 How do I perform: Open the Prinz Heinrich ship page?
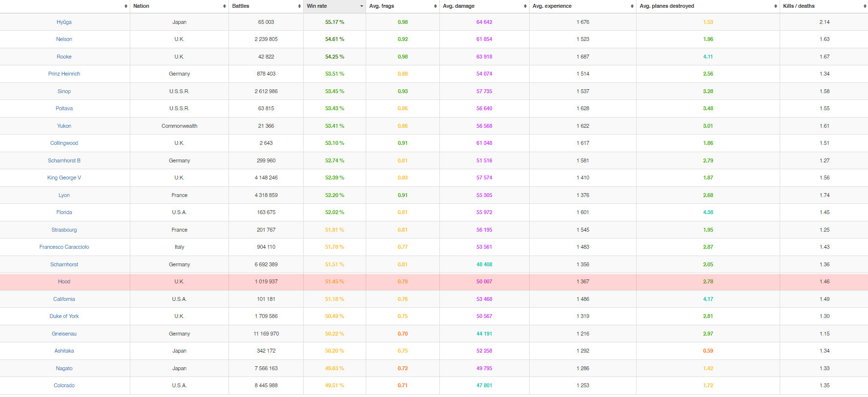[x=64, y=74]
